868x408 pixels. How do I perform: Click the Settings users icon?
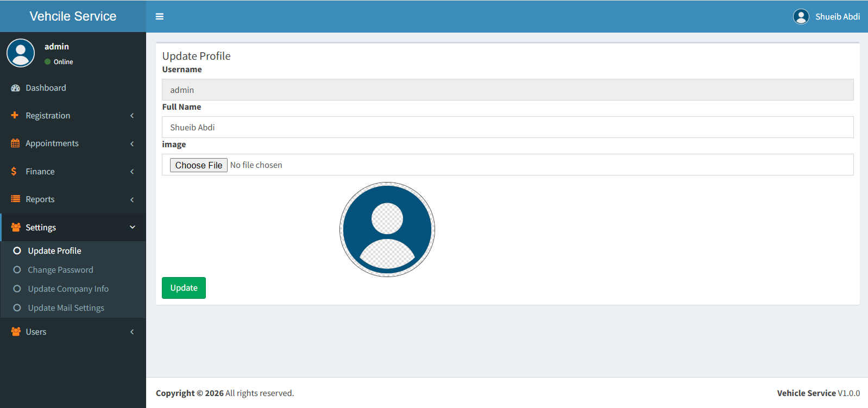pyautogui.click(x=16, y=227)
